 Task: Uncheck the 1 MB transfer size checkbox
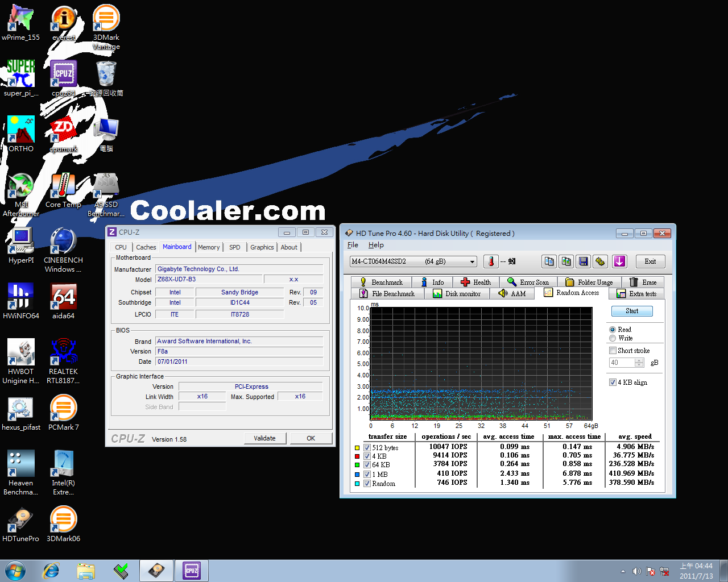(367, 475)
